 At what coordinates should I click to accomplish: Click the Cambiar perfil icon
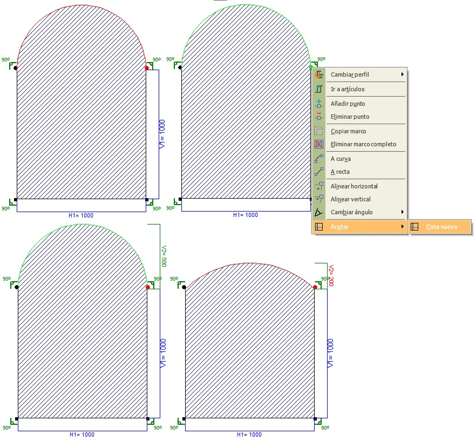(319, 74)
